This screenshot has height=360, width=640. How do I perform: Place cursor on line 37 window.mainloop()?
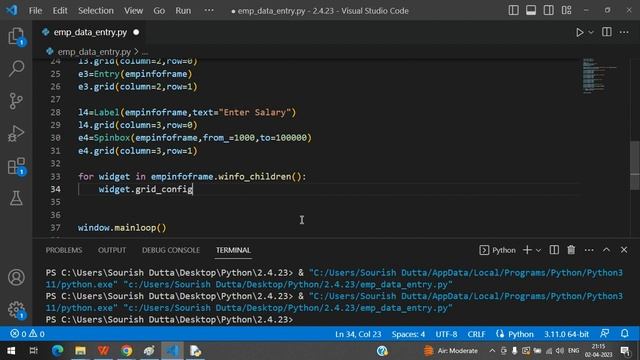point(122,228)
